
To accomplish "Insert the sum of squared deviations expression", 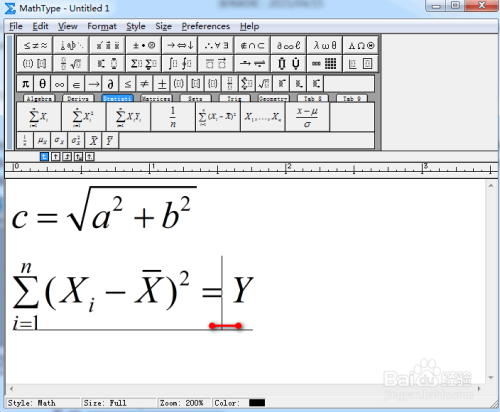I will point(218,117).
